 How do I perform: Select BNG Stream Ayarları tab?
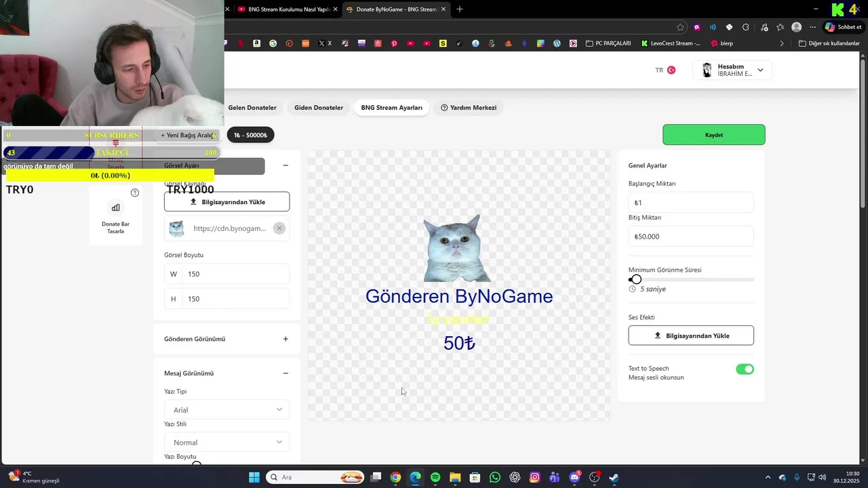[392, 108]
